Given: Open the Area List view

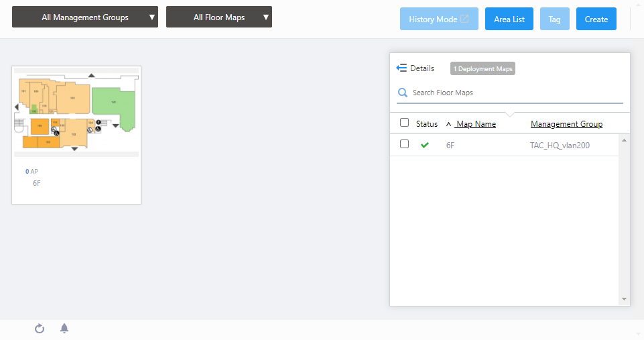Looking at the screenshot, I should point(509,19).
